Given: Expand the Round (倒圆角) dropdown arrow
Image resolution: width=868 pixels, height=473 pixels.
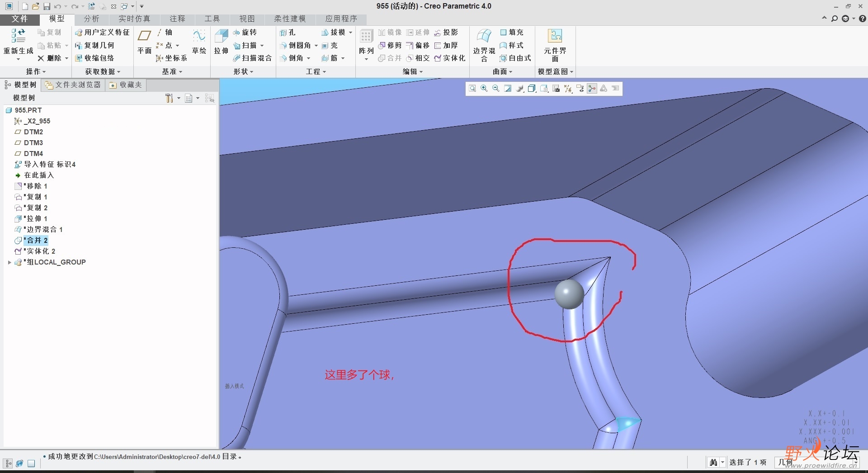Looking at the screenshot, I should point(316,46).
